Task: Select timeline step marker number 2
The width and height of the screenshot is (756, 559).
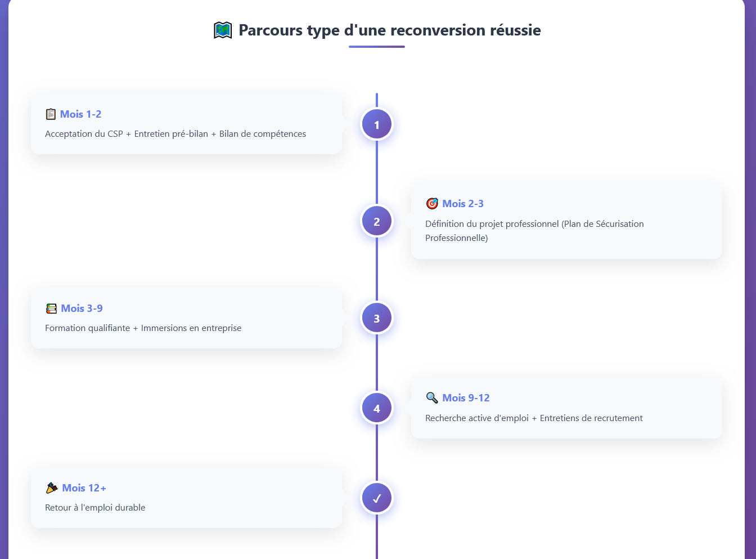Action: 377,221
